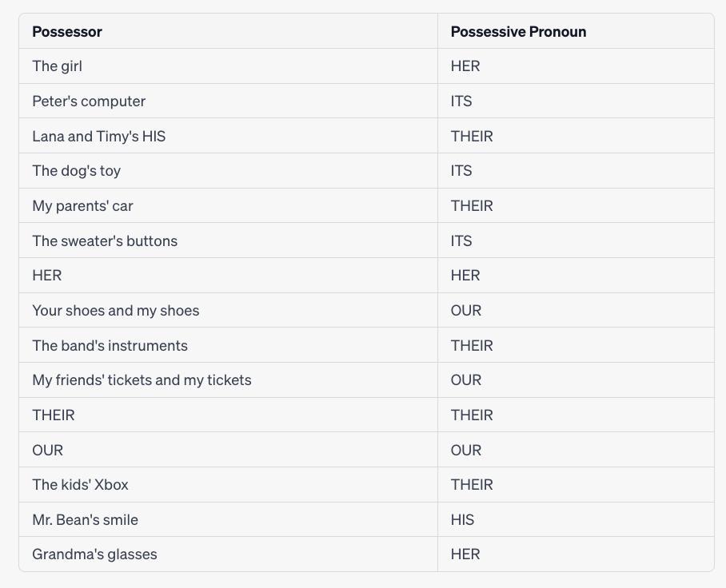The image size is (726, 588).
Task: Select "My friends' tickets and my tickets"
Action: (x=142, y=380)
